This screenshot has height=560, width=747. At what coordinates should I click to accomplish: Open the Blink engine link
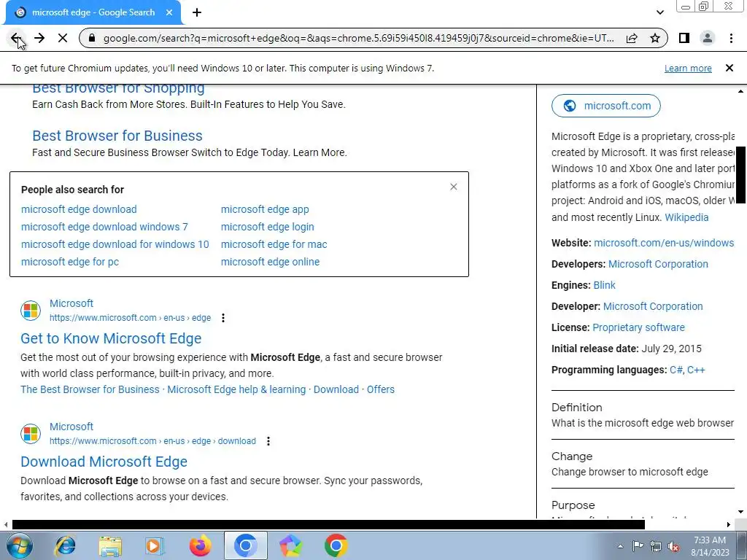click(x=604, y=285)
